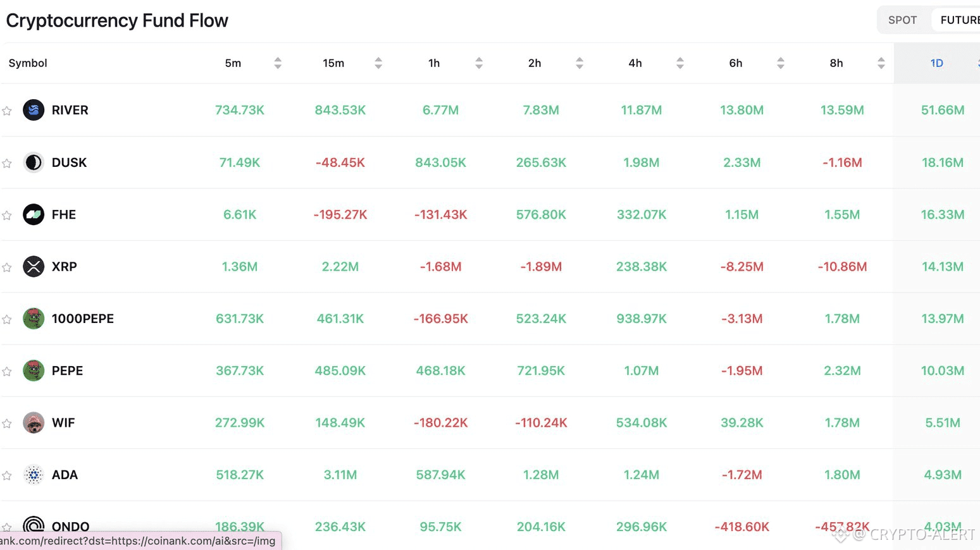Click the RIVER coin logo icon
Viewport: 980px width, 550px height.
point(34,110)
